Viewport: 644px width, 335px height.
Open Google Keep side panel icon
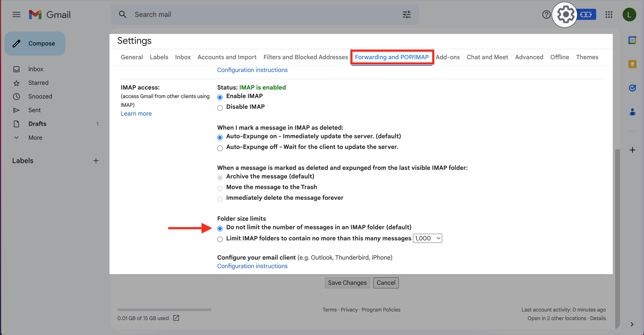click(632, 64)
